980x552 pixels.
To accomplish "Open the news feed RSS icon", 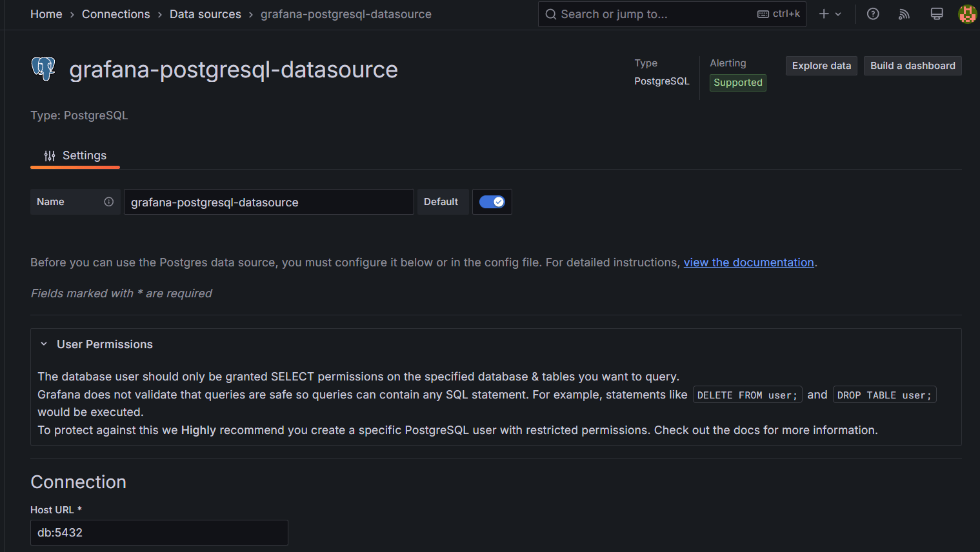I will 904,14.
